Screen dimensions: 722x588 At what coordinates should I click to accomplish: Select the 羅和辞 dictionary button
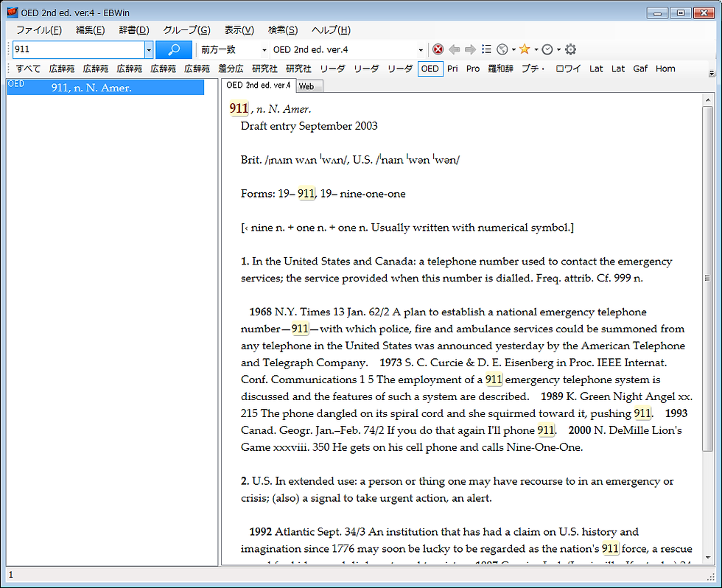click(x=500, y=69)
